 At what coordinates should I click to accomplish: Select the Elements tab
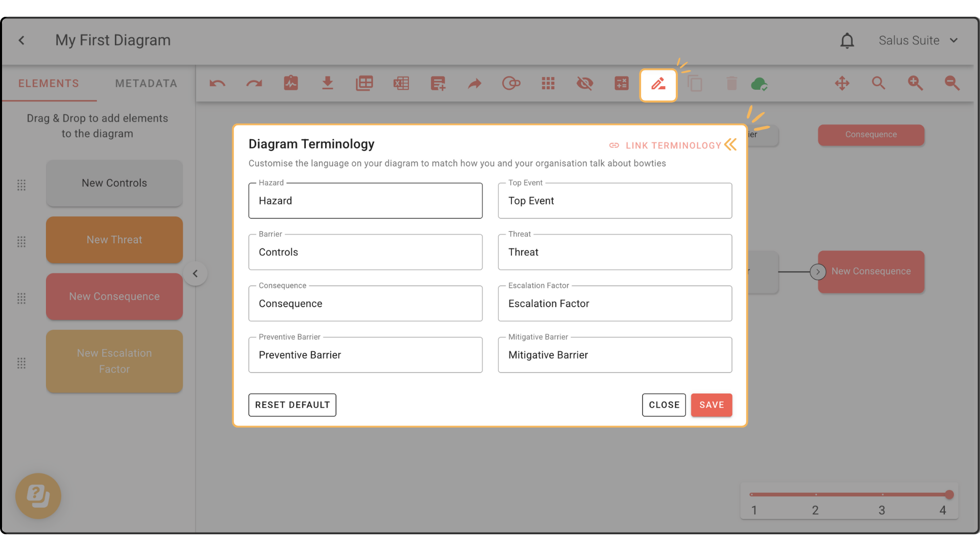pos(48,83)
